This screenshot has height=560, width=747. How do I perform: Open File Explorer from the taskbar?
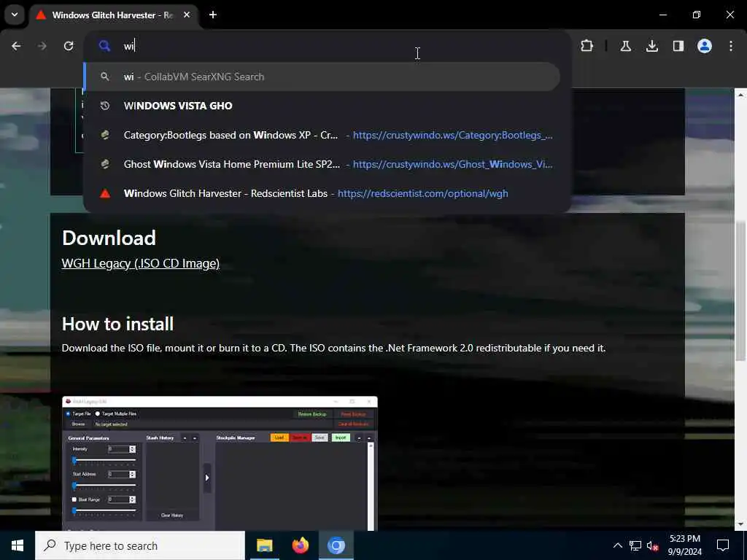tap(264, 545)
